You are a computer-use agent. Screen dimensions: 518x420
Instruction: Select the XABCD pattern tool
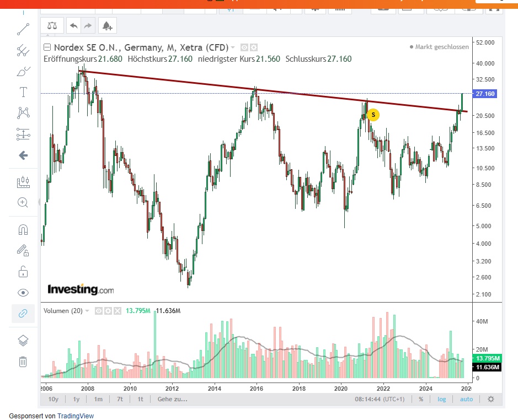(x=23, y=113)
